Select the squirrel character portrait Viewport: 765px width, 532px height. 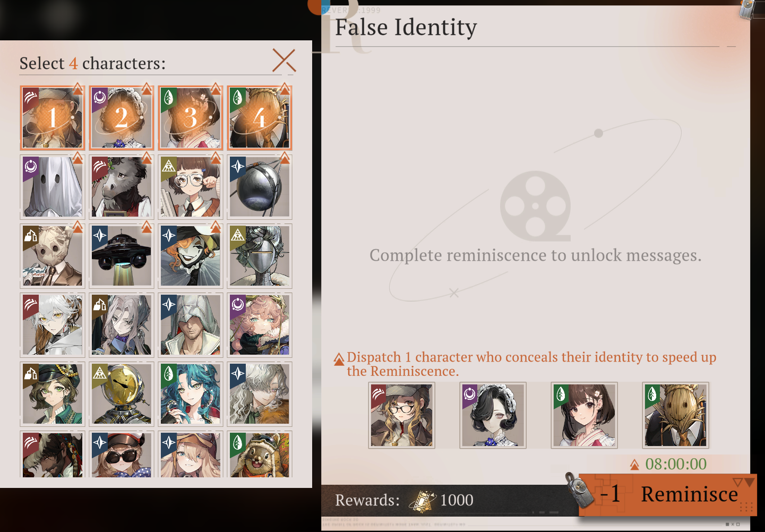click(260, 454)
